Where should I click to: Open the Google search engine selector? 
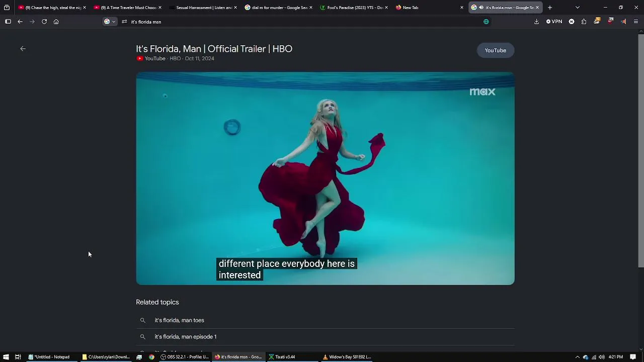pyautogui.click(x=109, y=22)
